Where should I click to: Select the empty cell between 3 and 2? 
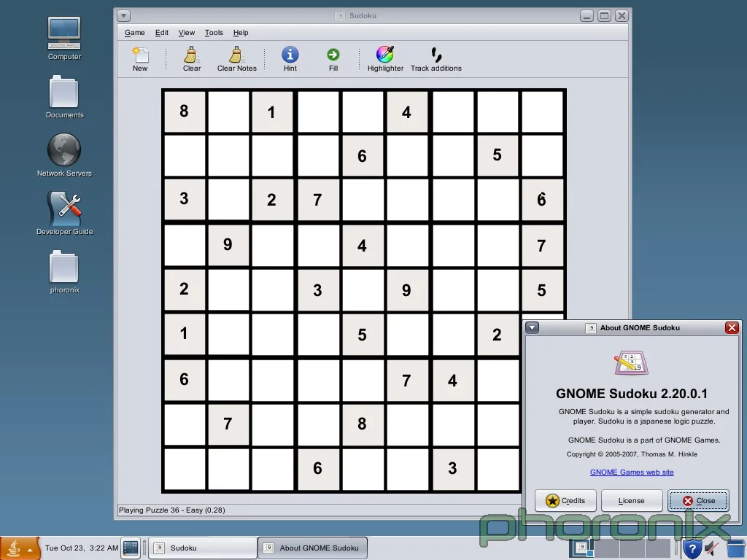[x=228, y=200]
